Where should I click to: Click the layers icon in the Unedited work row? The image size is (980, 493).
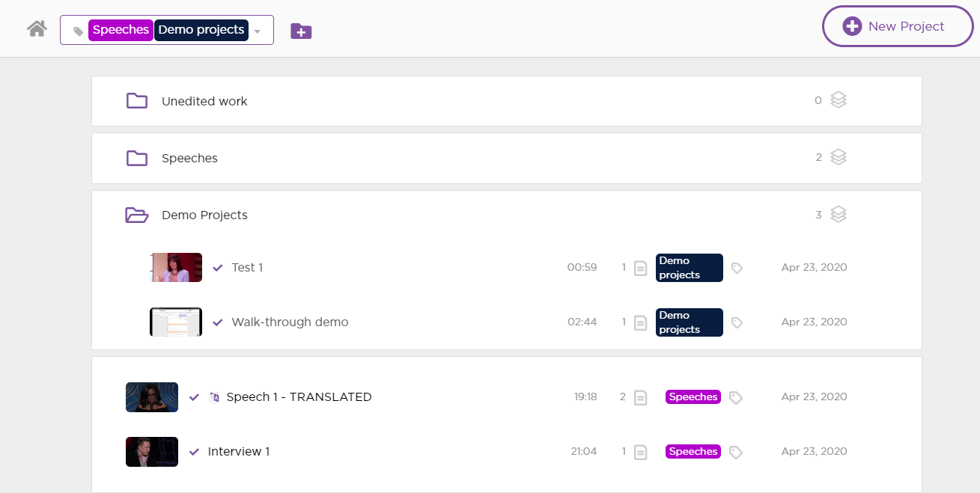click(839, 100)
